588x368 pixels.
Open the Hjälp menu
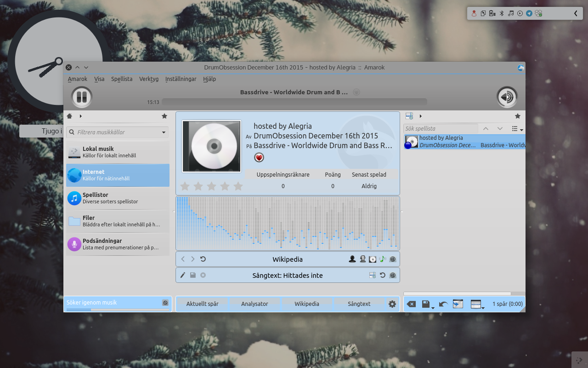(x=209, y=79)
